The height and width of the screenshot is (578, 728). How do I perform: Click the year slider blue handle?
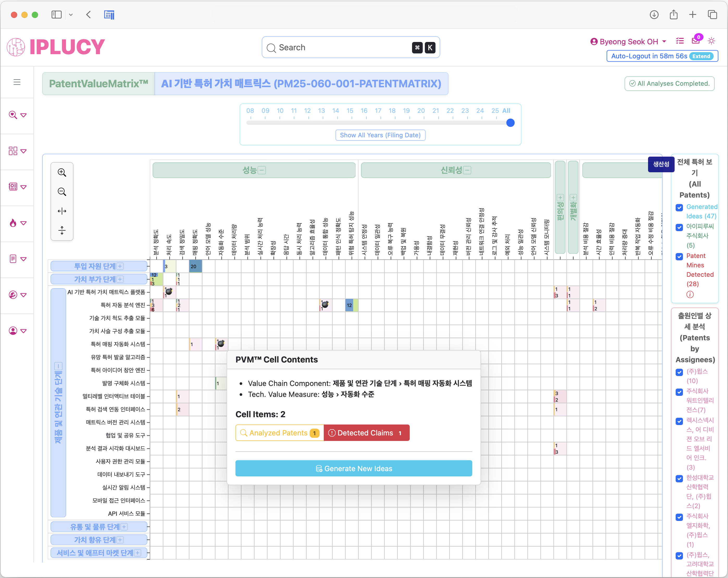510,123
